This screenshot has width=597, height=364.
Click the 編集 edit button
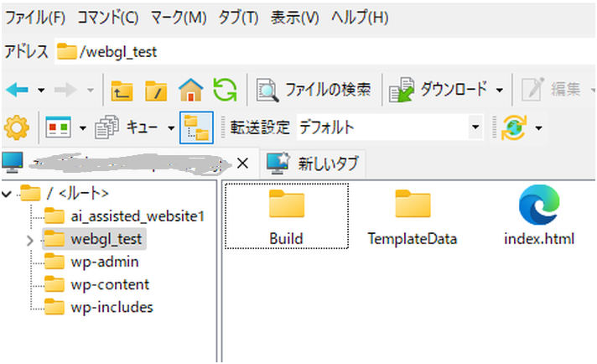[x=551, y=90]
